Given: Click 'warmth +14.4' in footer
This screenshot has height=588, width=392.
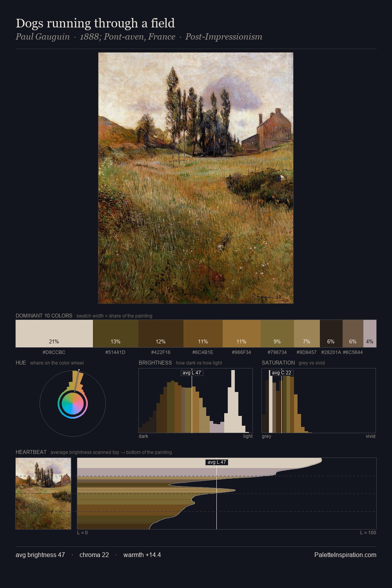Looking at the screenshot, I should 142,555.
